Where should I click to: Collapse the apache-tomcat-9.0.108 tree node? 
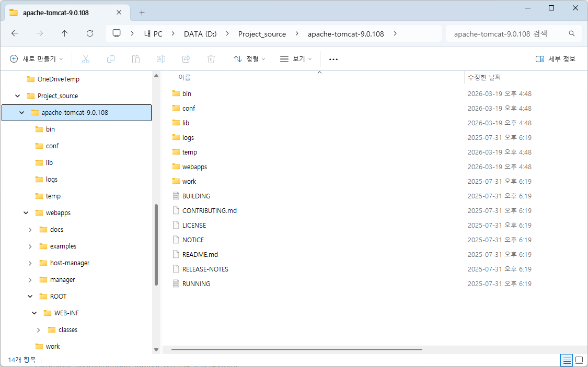click(x=22, y=112)
